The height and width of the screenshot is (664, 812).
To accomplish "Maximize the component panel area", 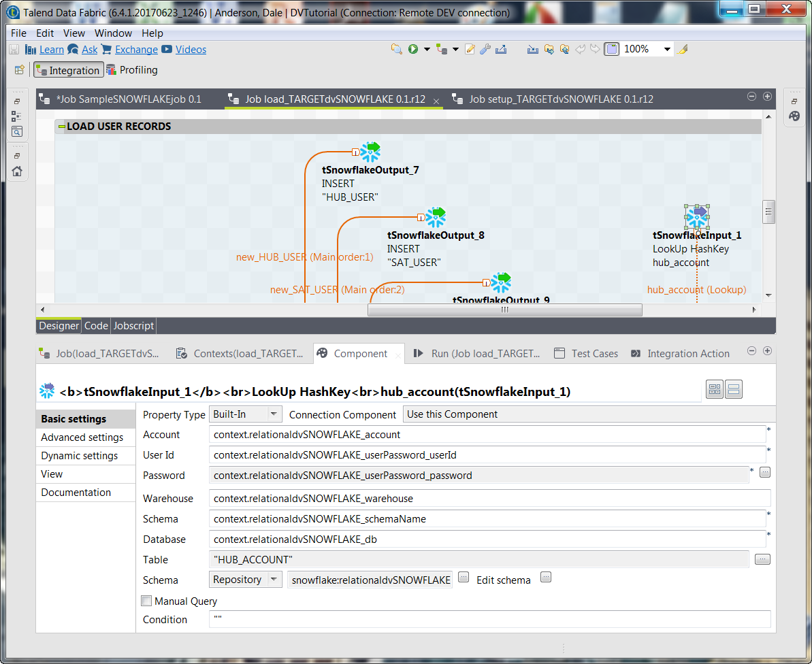I will pos(768,351).
